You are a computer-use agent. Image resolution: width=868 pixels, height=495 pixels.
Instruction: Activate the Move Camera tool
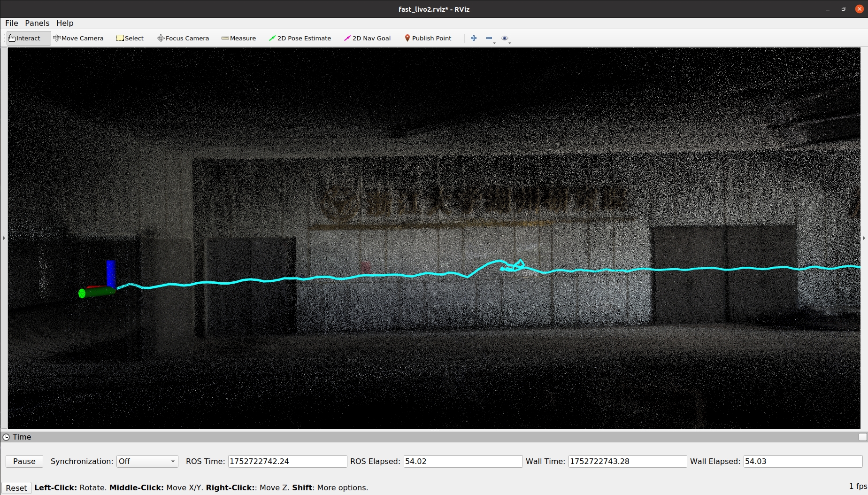[x=78, y=39]
